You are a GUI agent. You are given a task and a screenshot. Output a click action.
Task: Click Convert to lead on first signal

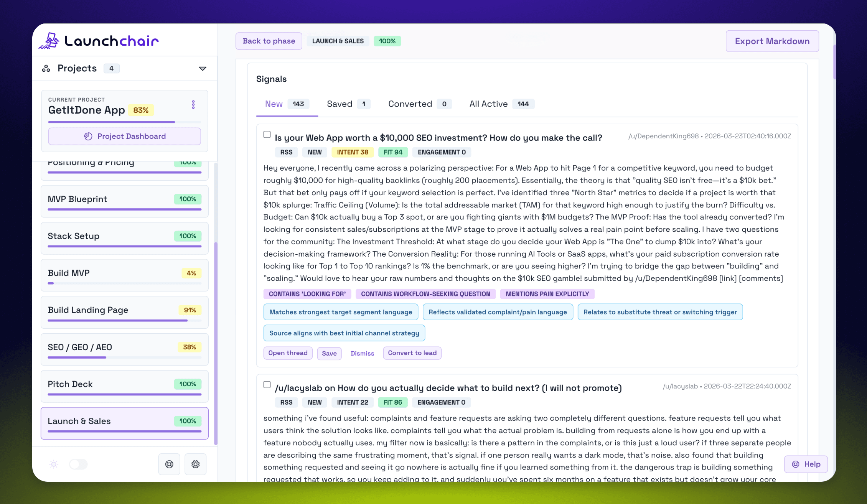[x=412, y=353]
